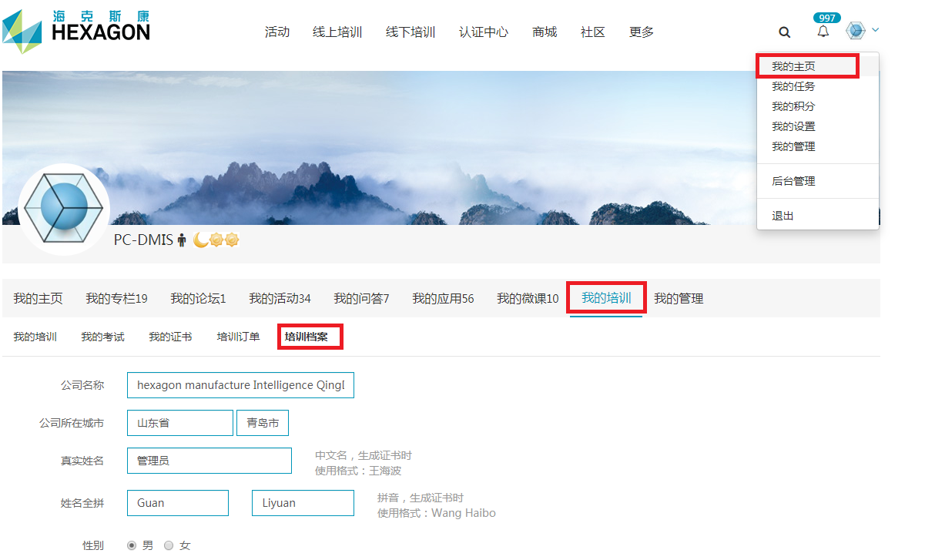Switch to the 我的专栏19 tab
Viewport: 925px width, 560px height.
[116, 298]
